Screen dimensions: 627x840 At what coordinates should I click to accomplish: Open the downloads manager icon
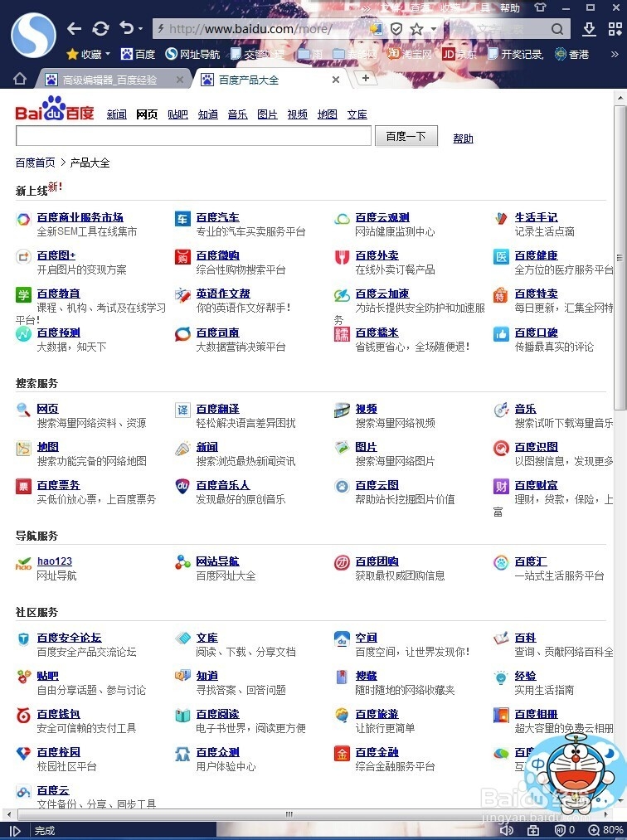(589, 29)
